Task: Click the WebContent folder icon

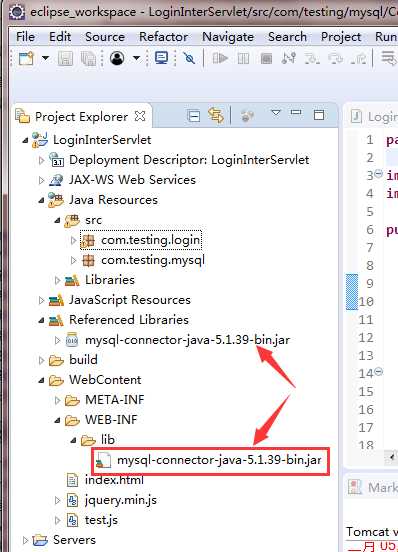Action: pyautogui.click(x=56, y=381)
